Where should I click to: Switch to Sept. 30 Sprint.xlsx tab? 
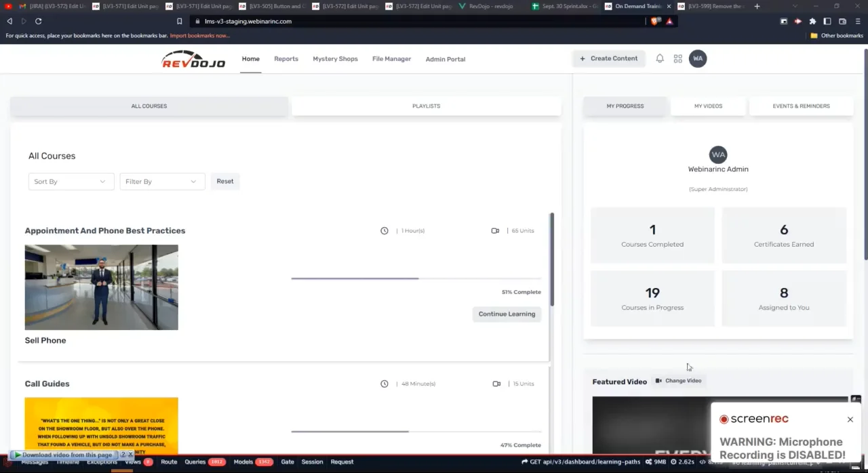click(564, 6)
